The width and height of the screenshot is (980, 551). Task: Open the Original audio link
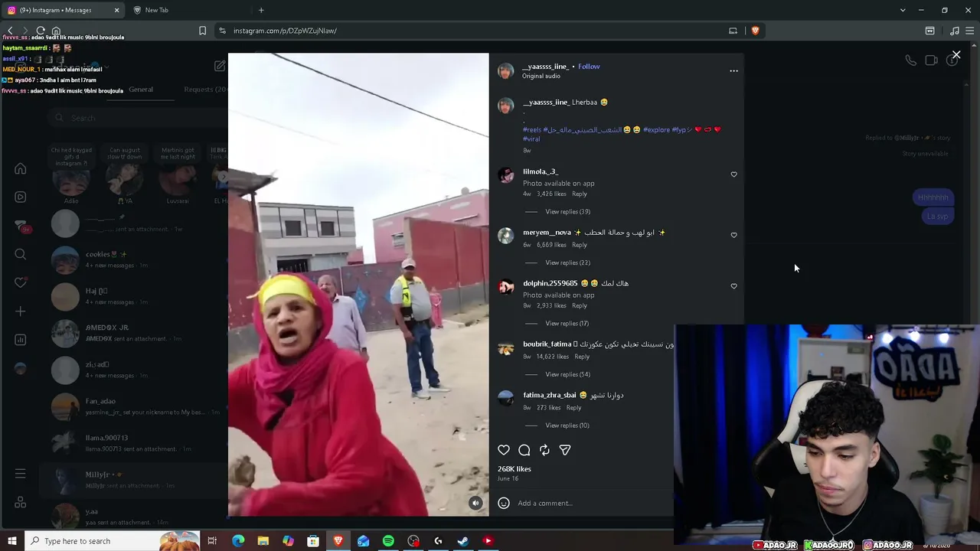(541, 76)
